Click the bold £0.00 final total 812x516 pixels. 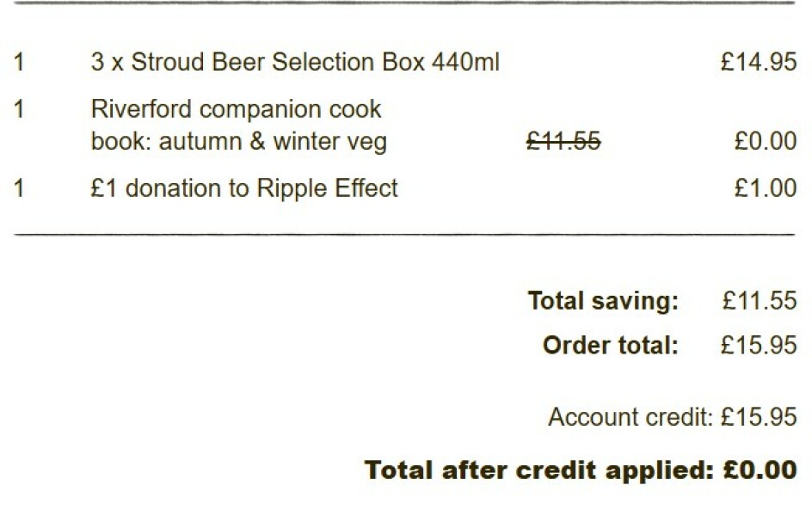tap(758, 470)
